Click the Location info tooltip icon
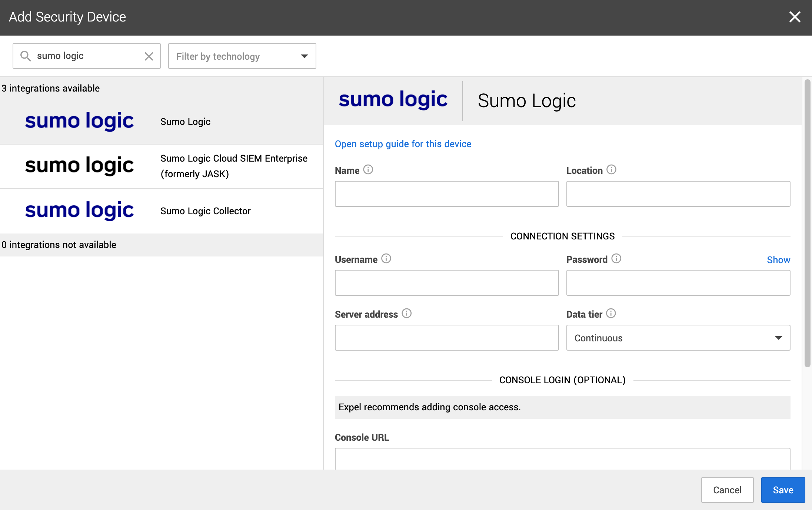The width and height of the screenshot is (812, 510). (611, 170)
